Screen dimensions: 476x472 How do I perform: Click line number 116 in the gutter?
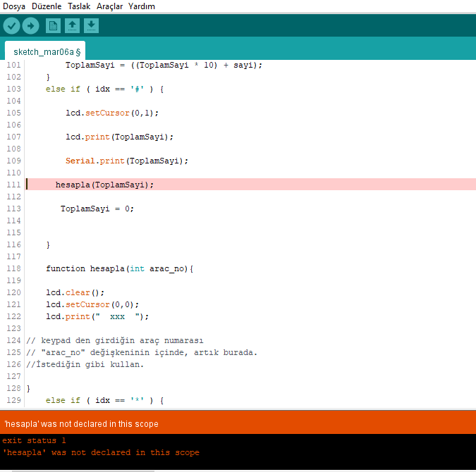13,244
